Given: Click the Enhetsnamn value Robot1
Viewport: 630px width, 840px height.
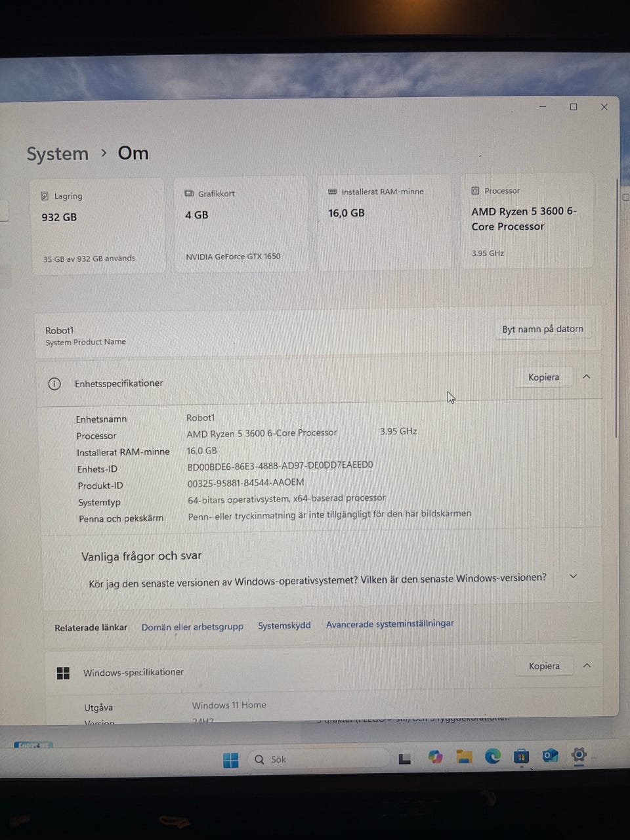Looking at the screenshot, I should [200, 418].
